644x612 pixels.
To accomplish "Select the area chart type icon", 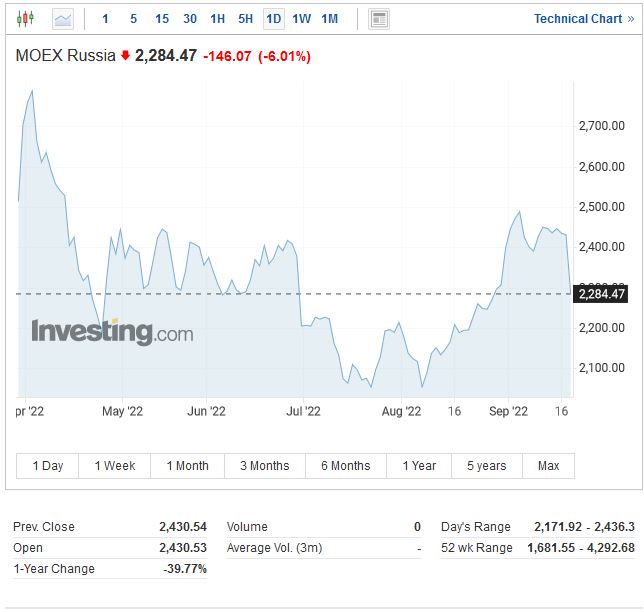I will (63, 19).
